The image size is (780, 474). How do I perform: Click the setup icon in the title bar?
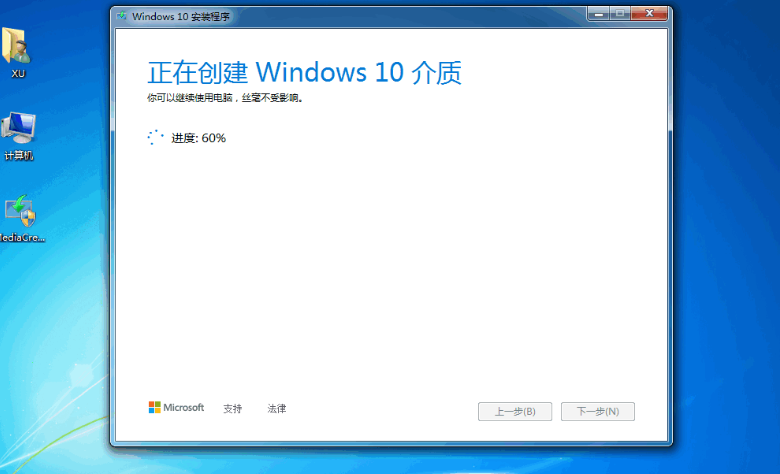click(121, 16)
